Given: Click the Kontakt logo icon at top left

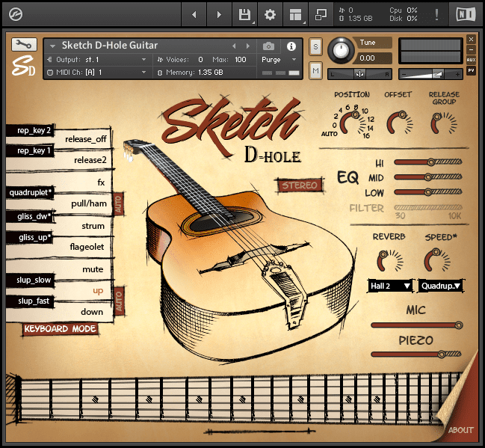Looking at the screenshot, I should pyautogui.click(x=16, y=14).
